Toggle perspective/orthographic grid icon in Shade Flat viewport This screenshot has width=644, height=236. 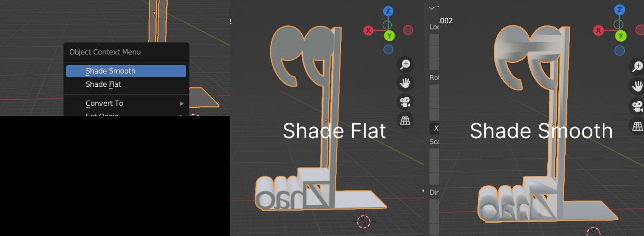(406, 120)
